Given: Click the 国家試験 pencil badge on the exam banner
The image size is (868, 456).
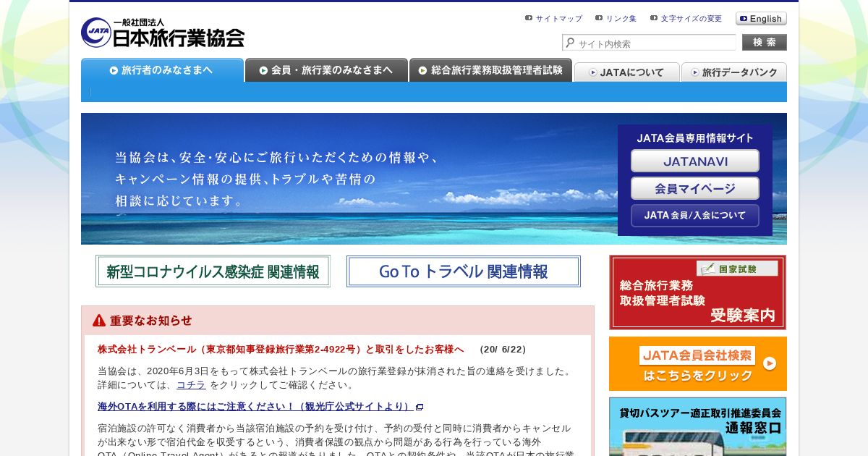Looking at the screenshot, I should [x=737, y=269].
